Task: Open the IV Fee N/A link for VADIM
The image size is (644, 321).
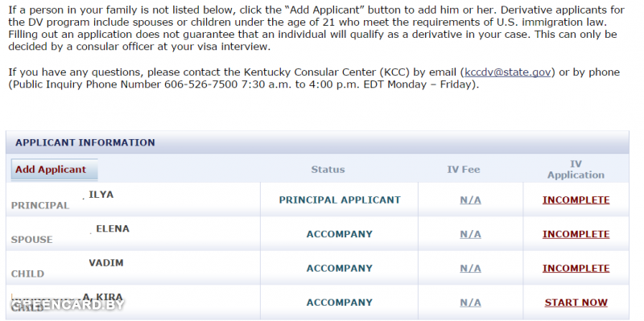Action: [x=470, y=269]
